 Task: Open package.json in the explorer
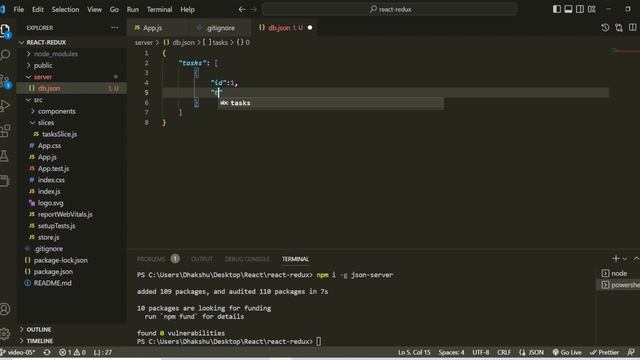[x=53, y=271]
